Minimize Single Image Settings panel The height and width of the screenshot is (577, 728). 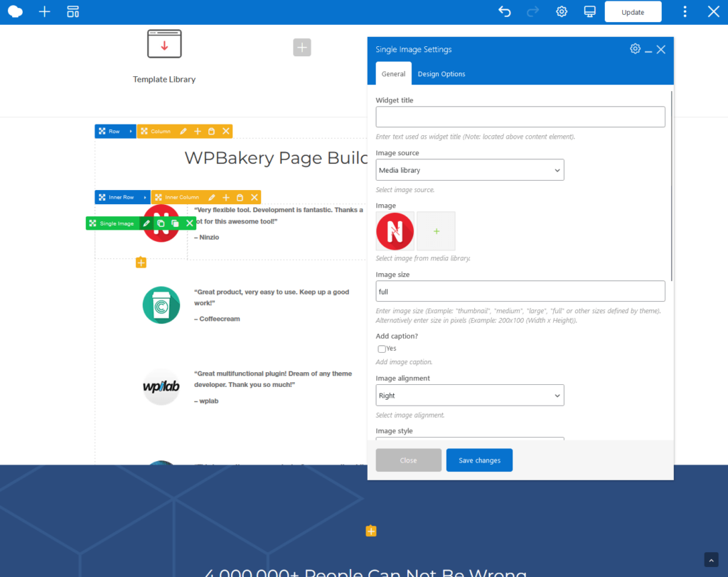(648, 50)
